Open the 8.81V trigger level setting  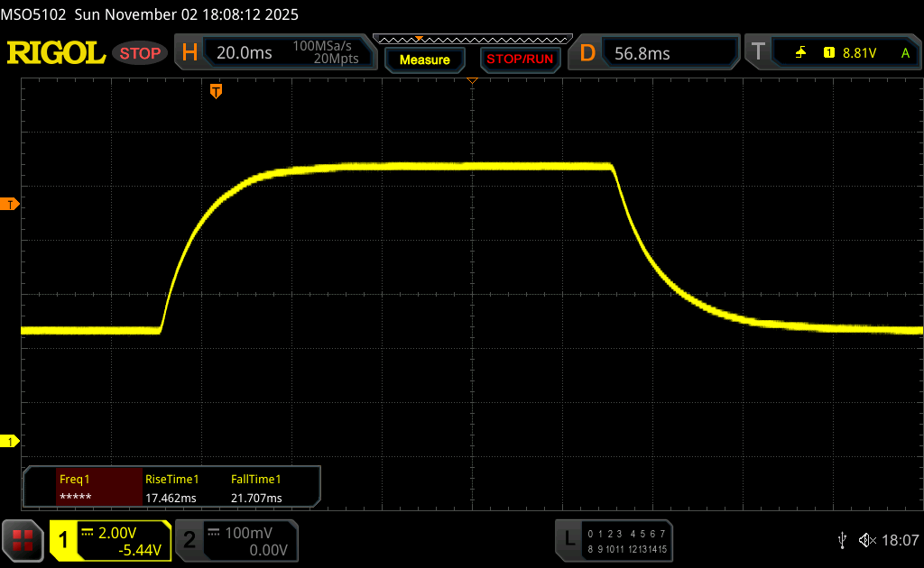858,53
